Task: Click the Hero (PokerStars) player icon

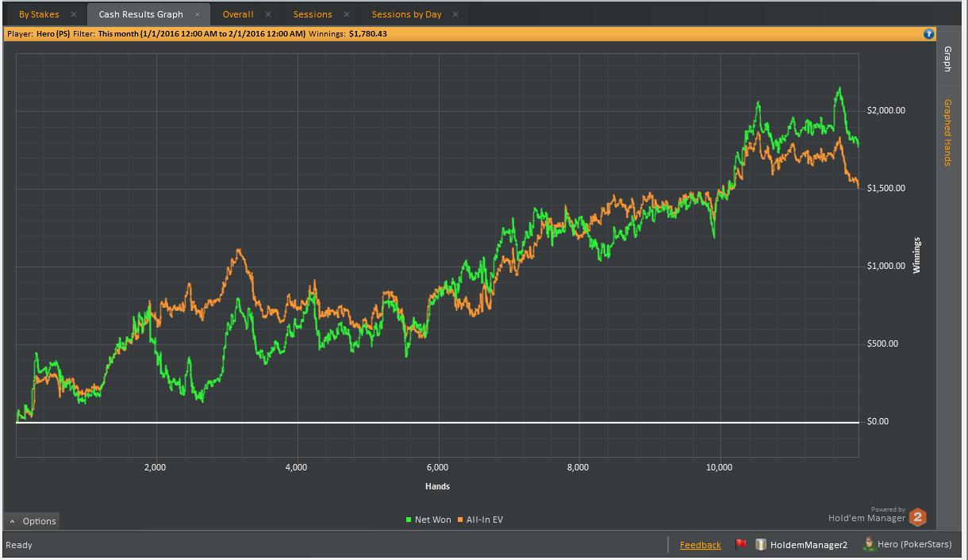Action: 869,545
